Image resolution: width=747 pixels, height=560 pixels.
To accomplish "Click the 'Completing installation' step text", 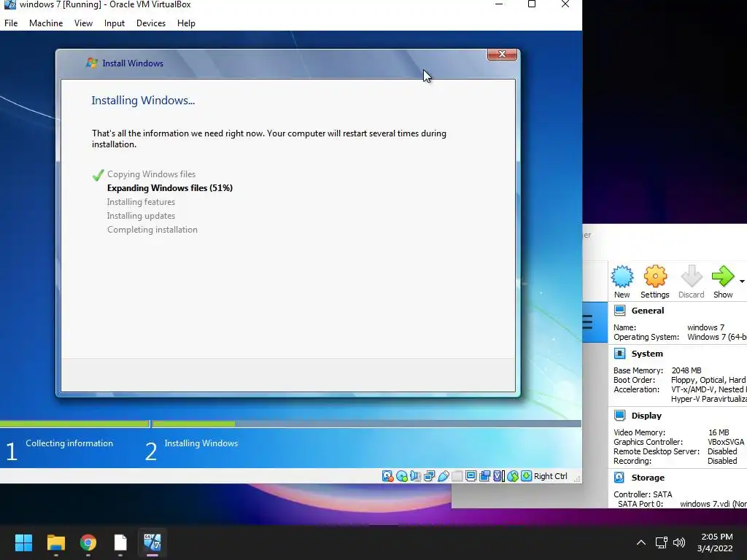I will (152, 229).
